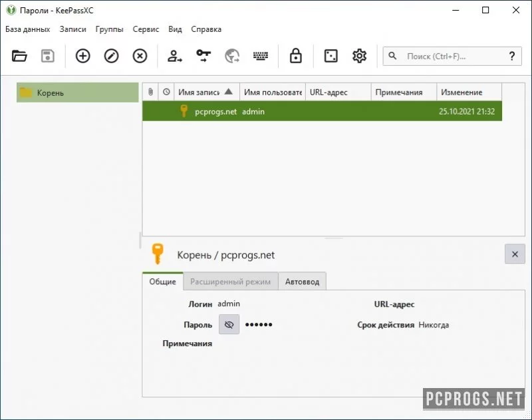This screenshot has width=532, height=420.
Task: Add a new entry with plus icon
Action: click(82, 56)
